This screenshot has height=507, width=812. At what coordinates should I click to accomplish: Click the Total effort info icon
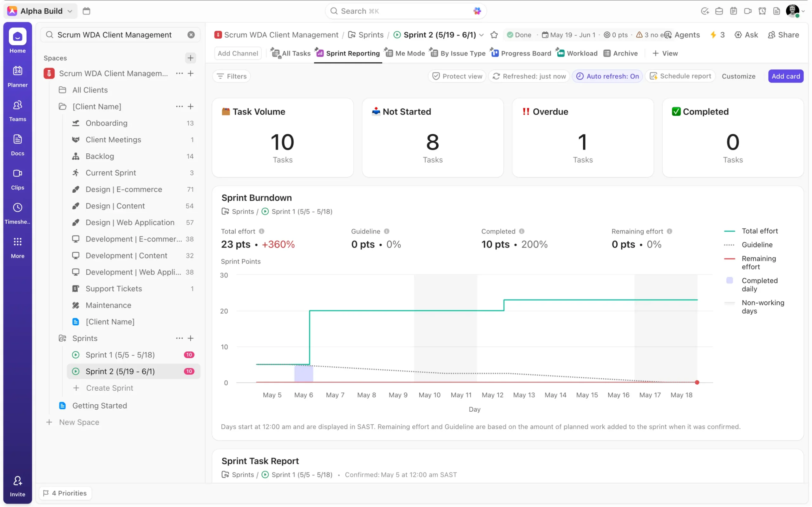[261, 231]
